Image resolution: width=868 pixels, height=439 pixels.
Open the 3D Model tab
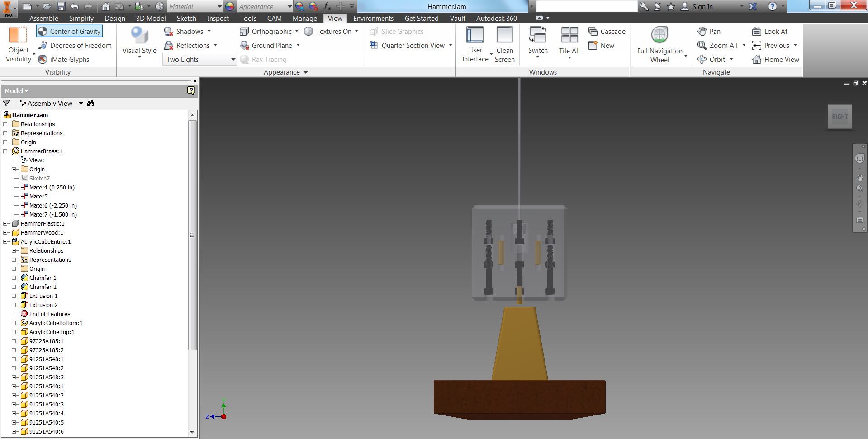(151, 18)
